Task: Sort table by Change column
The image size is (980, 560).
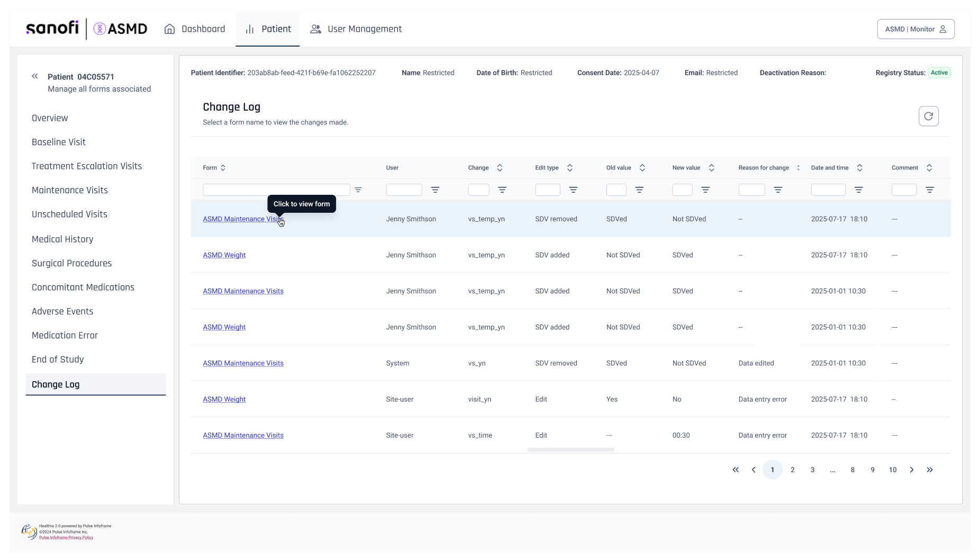Action: coord(500,168)
